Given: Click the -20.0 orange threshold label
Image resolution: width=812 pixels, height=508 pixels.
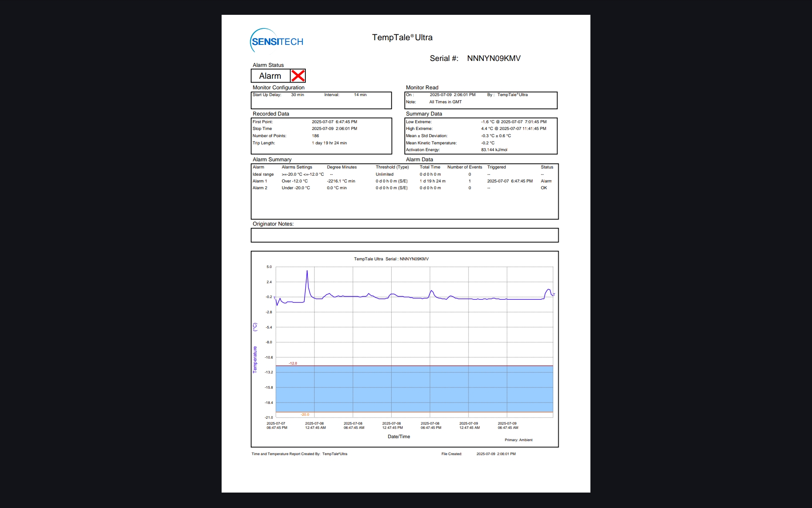Looking at the screenshot, I should (305, 414).
